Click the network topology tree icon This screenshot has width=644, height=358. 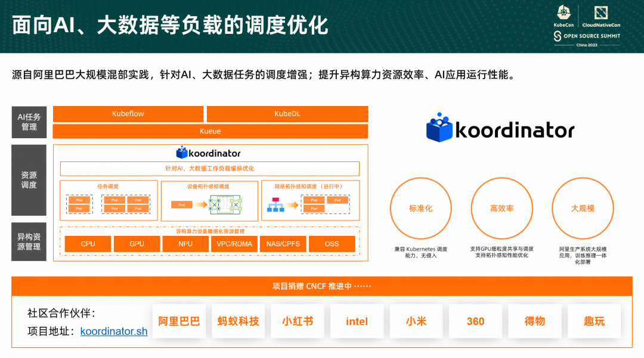coord(275,205)
